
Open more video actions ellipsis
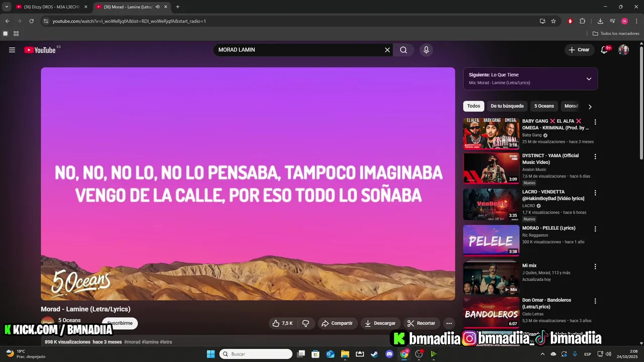pyautogui.click(x=449, y=323)
